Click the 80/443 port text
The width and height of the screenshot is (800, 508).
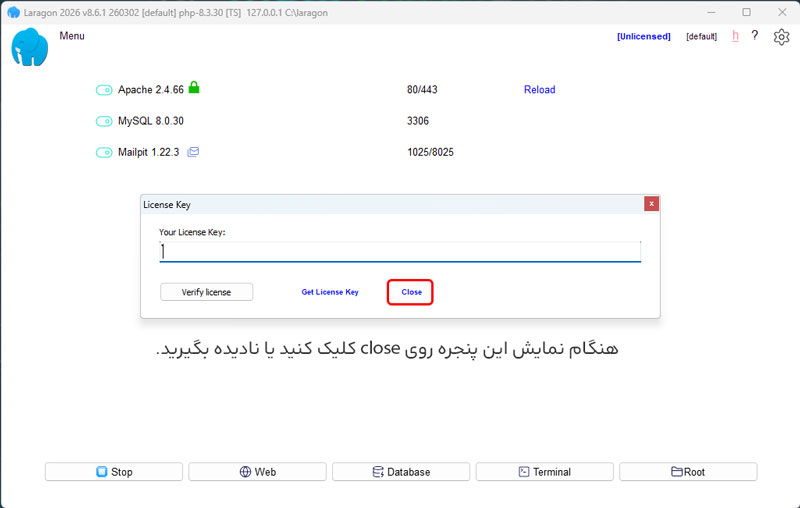click(422, 89)
